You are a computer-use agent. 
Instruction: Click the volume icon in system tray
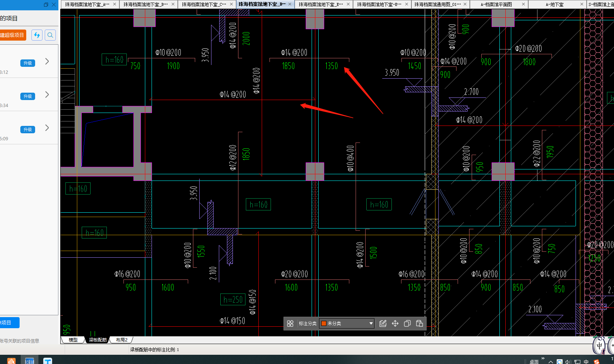pyautogui.click(x=568, y=362)
